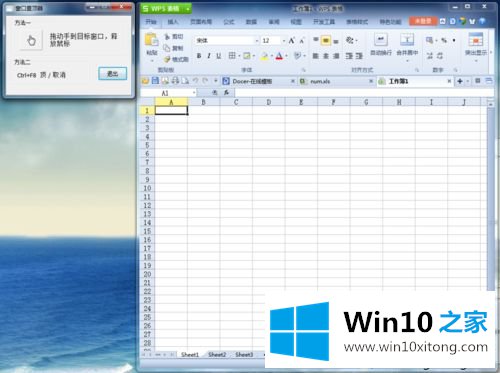500x373 pixels.
Task: Select the Format Painter brush icon
Action: click(167, 59)
